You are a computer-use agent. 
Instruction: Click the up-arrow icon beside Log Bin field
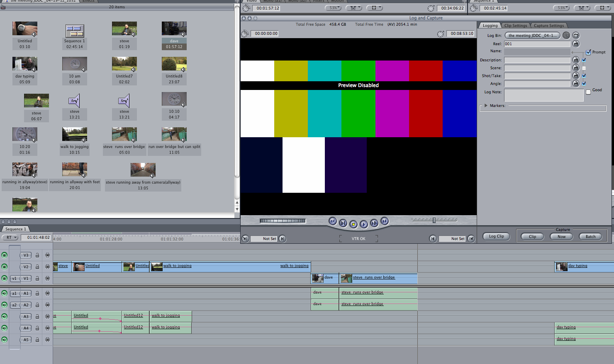pos(566,35)
